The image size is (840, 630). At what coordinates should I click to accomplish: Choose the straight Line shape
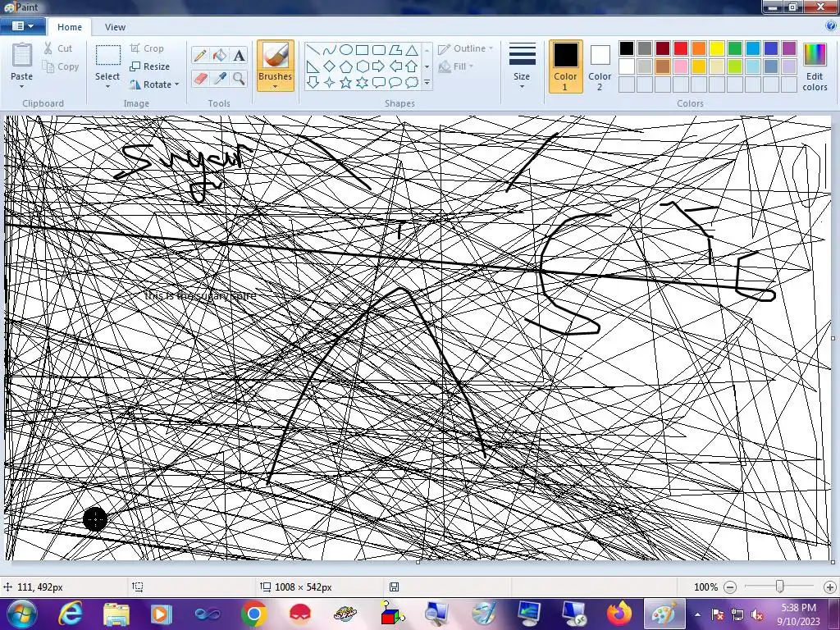(x=313, y=50)
